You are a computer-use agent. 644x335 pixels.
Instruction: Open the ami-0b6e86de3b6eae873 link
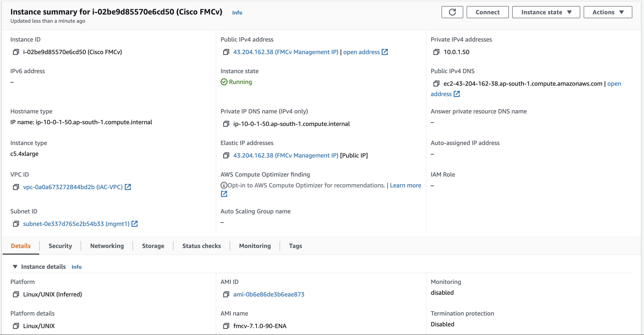(269, 295)
